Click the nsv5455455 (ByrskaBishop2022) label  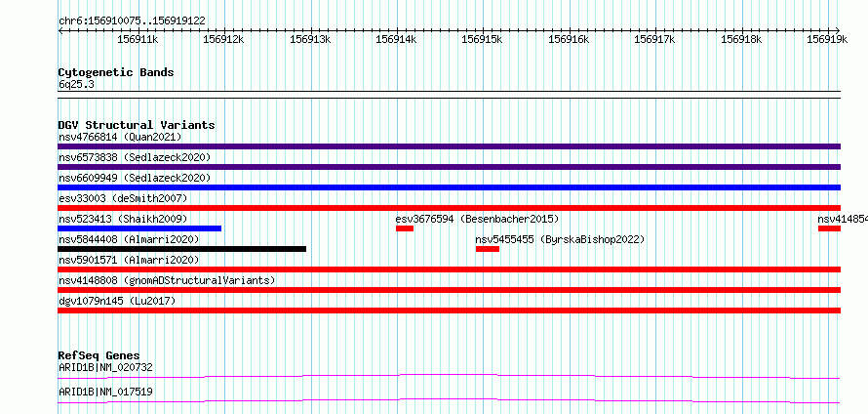[560, 239]
